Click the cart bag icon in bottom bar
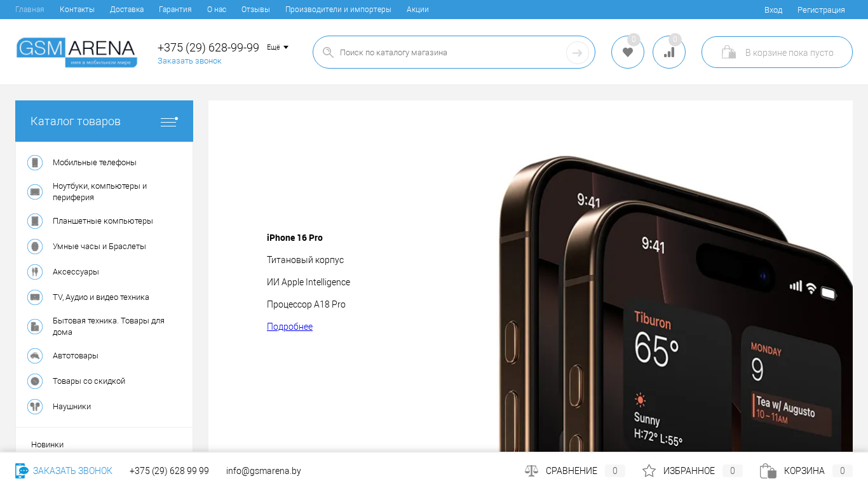 768,471
